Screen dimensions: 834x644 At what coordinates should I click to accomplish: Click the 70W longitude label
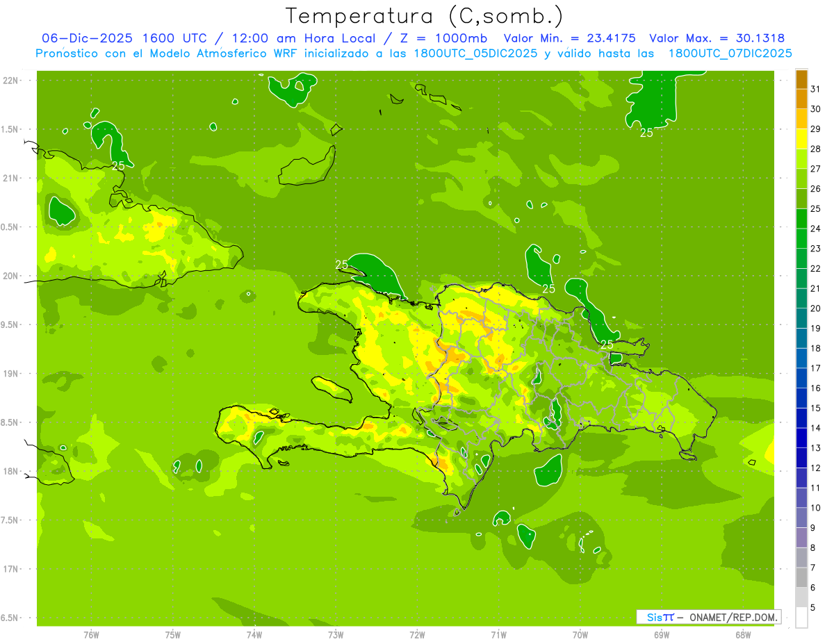tap(580, 634)
